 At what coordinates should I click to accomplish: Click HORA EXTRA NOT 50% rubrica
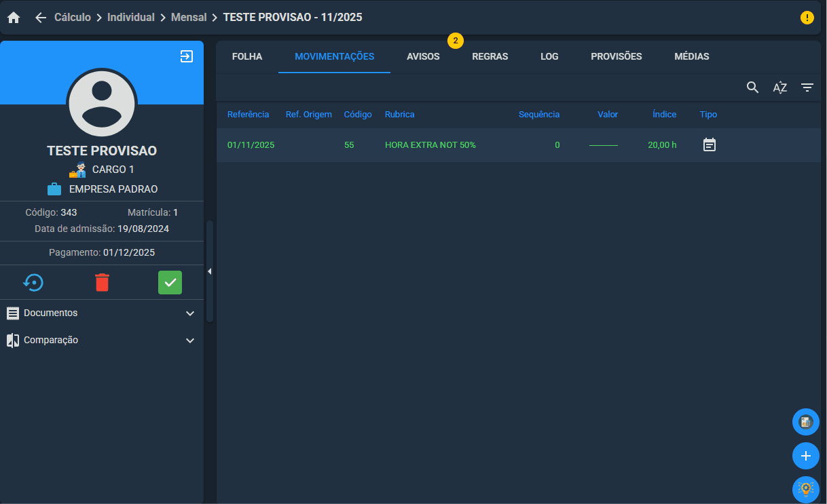430,144
